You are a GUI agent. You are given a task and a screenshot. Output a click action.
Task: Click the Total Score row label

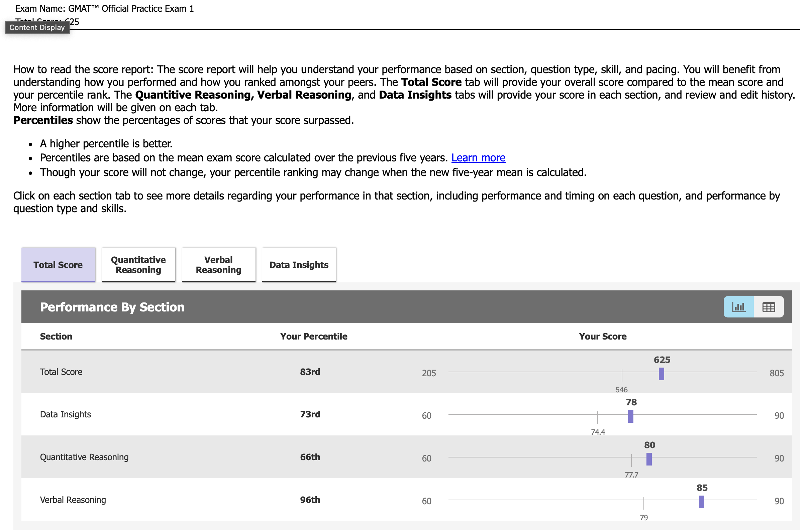tap(62, 372)
